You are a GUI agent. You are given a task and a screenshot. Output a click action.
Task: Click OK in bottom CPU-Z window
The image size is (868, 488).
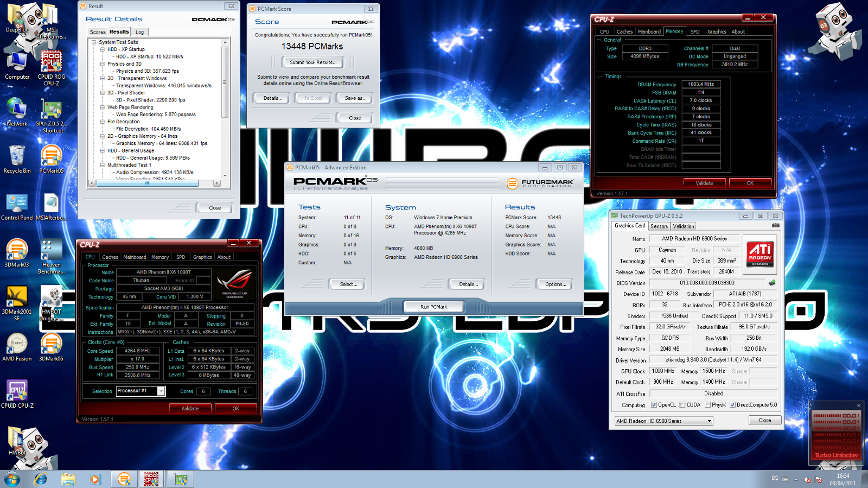tap(235, 409)
